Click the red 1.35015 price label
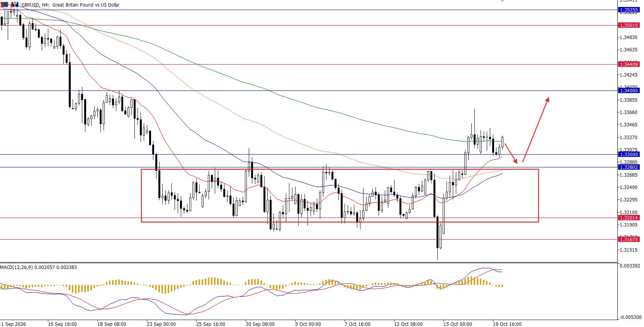Image resolution: width=644 pixels, height=327 pixels. [x=629, y=25]
